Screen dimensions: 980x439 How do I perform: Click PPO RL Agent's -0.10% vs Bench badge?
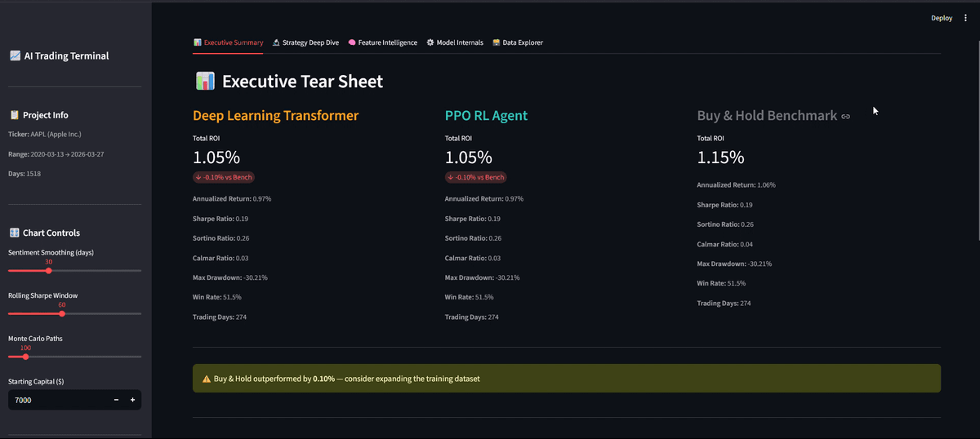[475, 177]
